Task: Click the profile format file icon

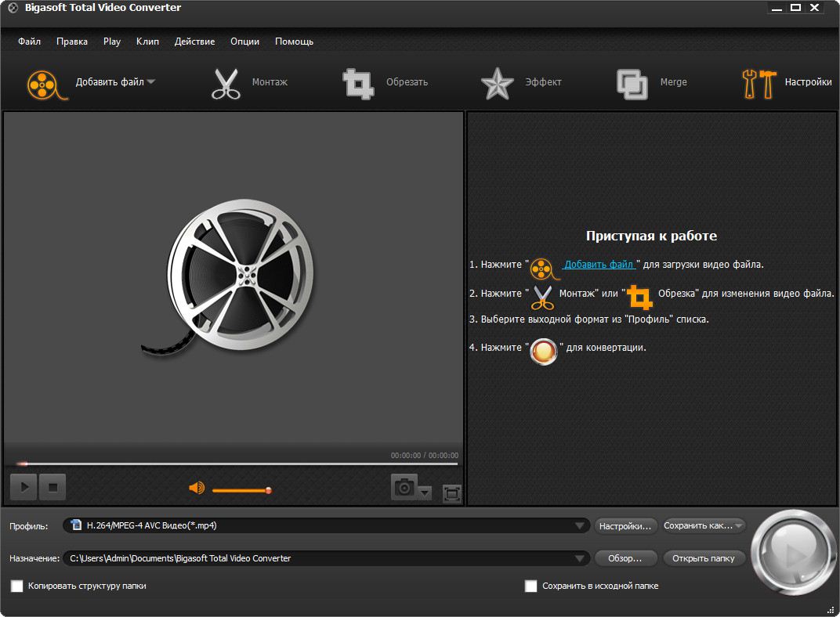Action: (76, 525)
